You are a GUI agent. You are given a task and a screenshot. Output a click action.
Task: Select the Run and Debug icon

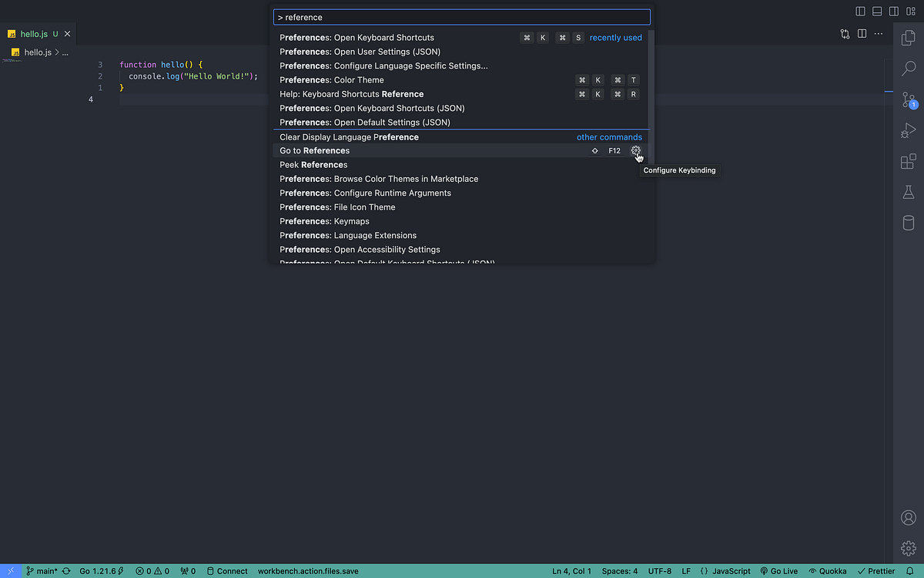(x=909, y=131)
